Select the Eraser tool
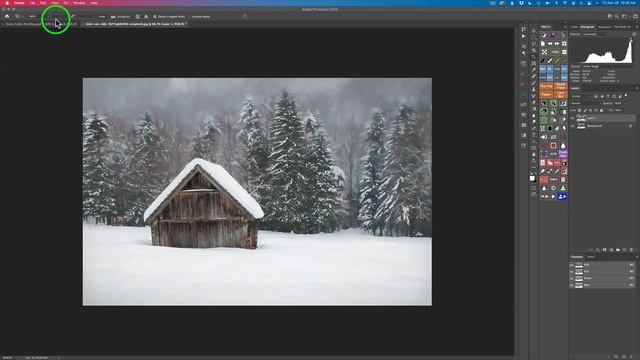 533,102
